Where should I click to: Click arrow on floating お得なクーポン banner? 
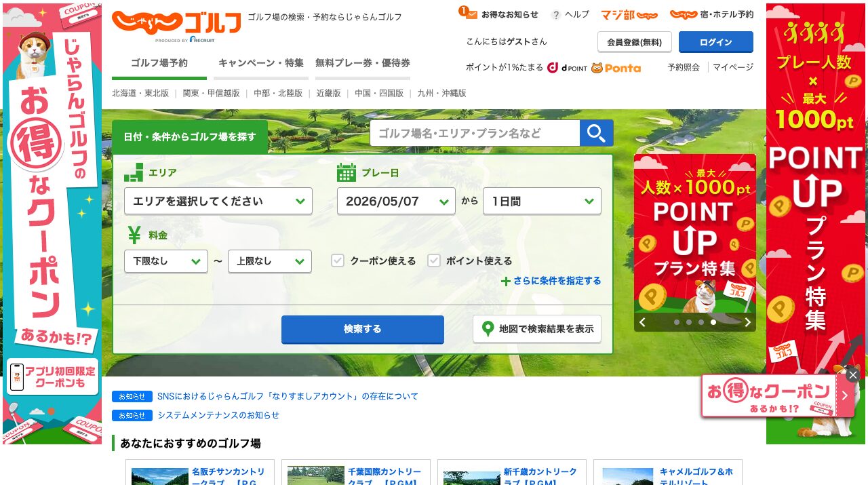coord(845,395)
